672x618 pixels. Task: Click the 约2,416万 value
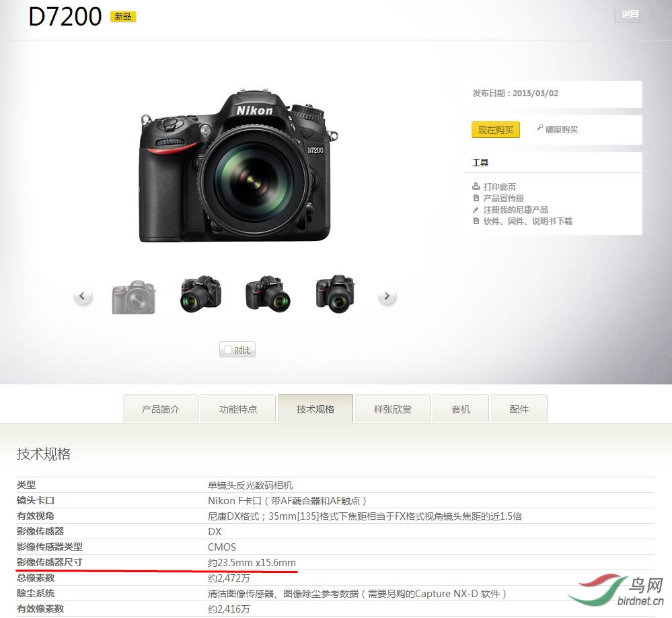229,609
